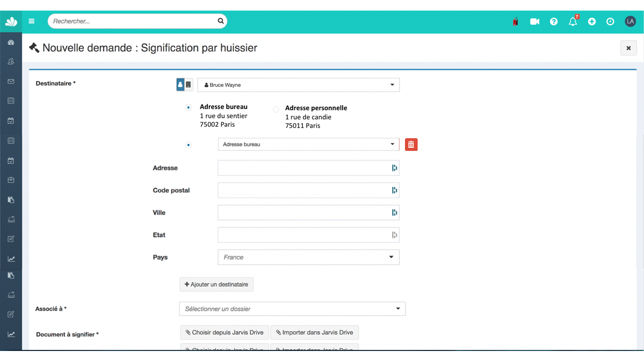Delete address with red trash button
644x362 pixels.
click(x=411, y=144)
